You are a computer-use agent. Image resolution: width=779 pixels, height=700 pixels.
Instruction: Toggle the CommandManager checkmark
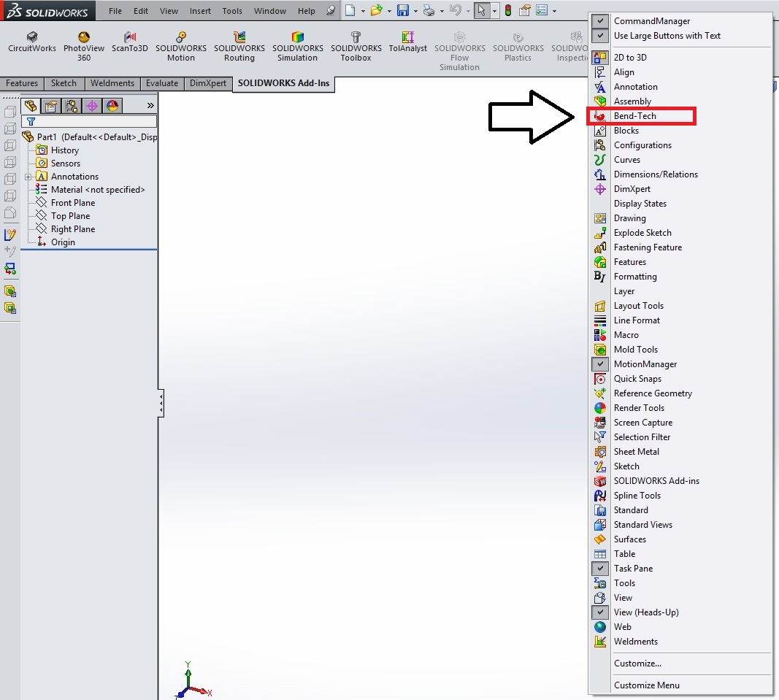click(600, 21)
